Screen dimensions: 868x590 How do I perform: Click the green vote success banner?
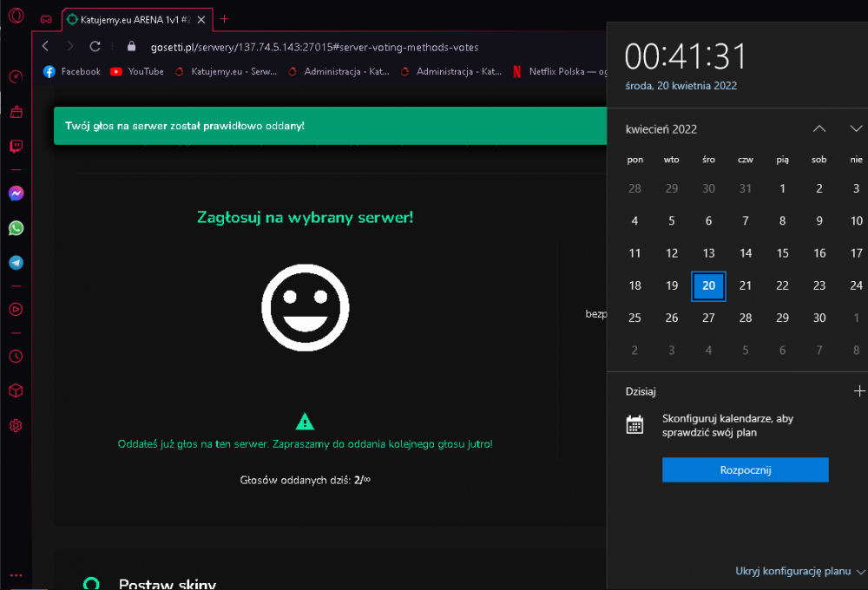tap(331, 126)
